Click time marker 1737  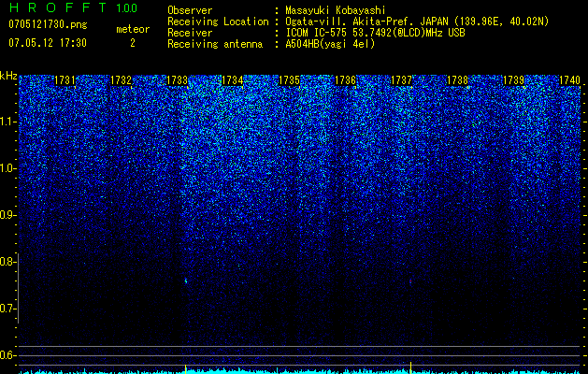(402, 80)
